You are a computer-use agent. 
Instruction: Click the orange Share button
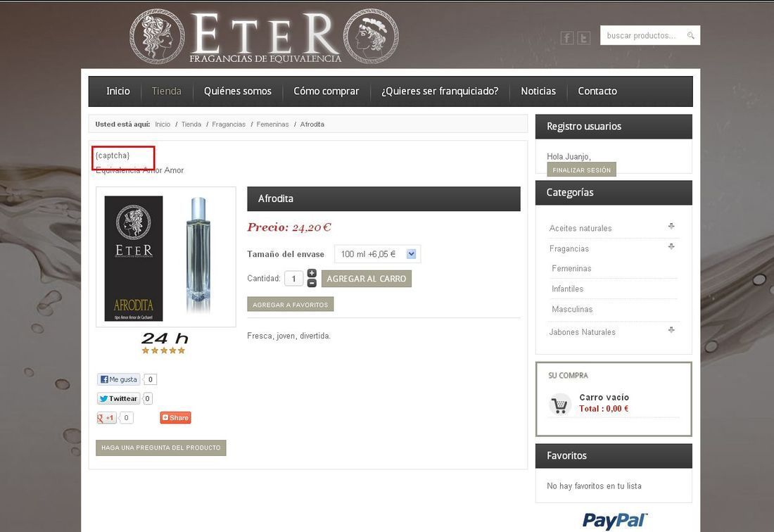(175, 417)
